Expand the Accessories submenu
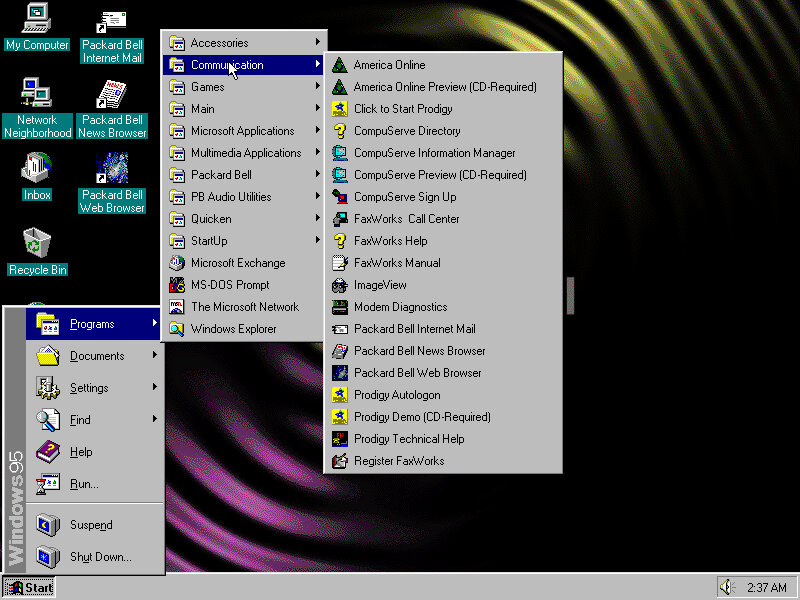 pos(220,43)
